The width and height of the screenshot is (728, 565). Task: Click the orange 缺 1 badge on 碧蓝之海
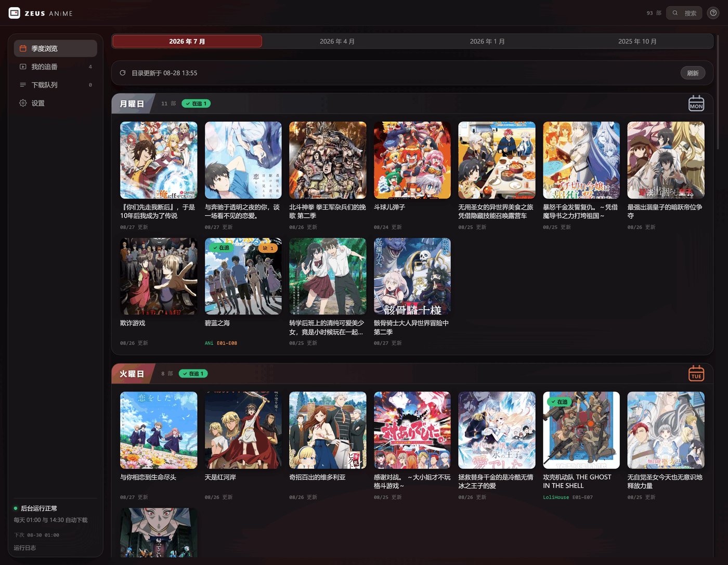(x=268, y=248)
